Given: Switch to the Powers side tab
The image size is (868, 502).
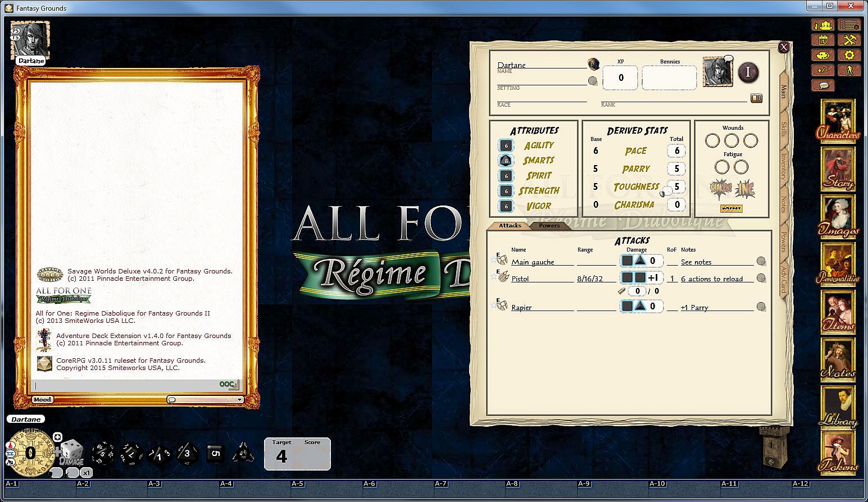Looking at the screenshot, I should [x=783, y=242].
